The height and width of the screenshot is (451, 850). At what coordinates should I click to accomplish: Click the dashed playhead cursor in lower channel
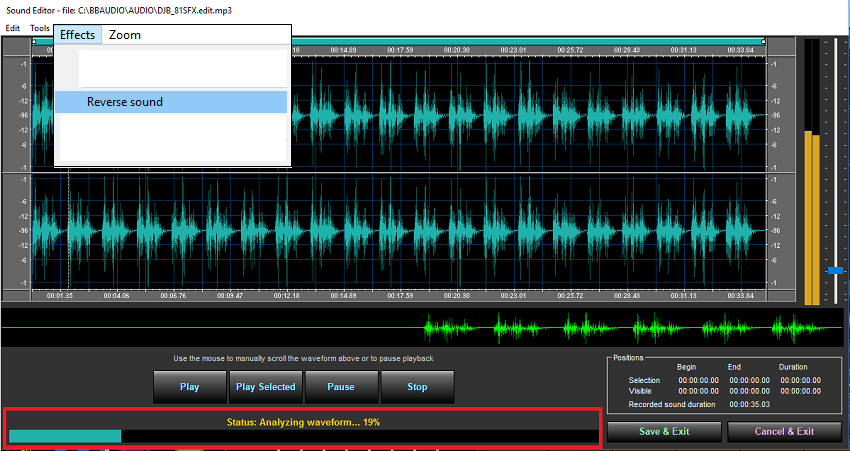point(68,230)
